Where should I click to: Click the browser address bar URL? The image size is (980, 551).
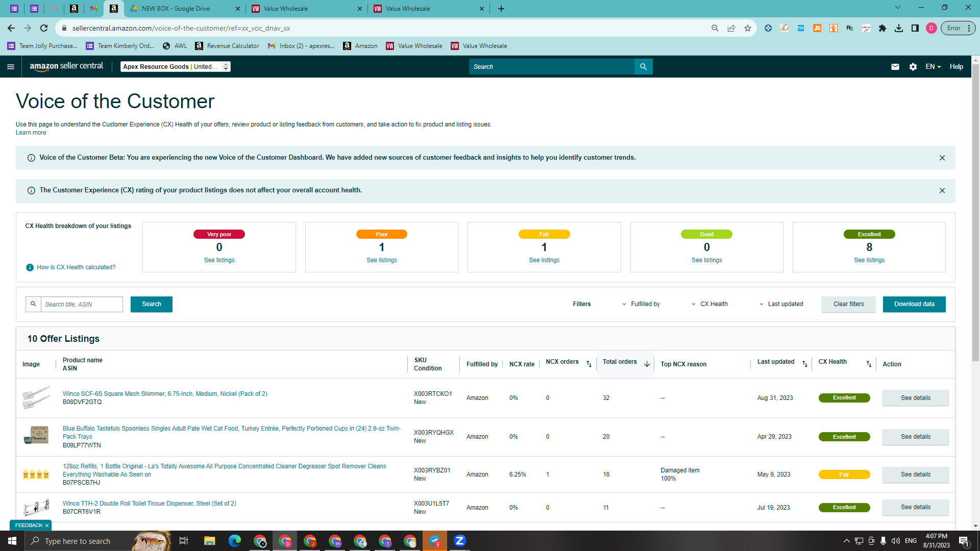[181, 28]
